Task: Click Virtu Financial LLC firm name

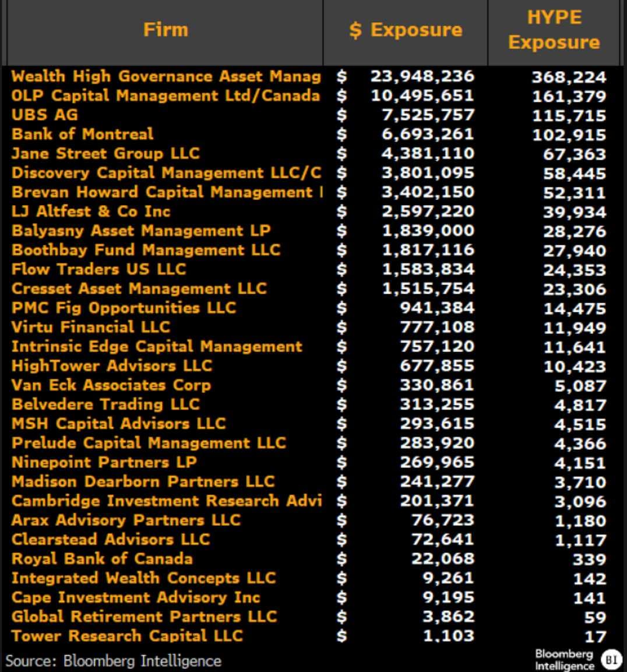Action: click(x=91, y=327)
